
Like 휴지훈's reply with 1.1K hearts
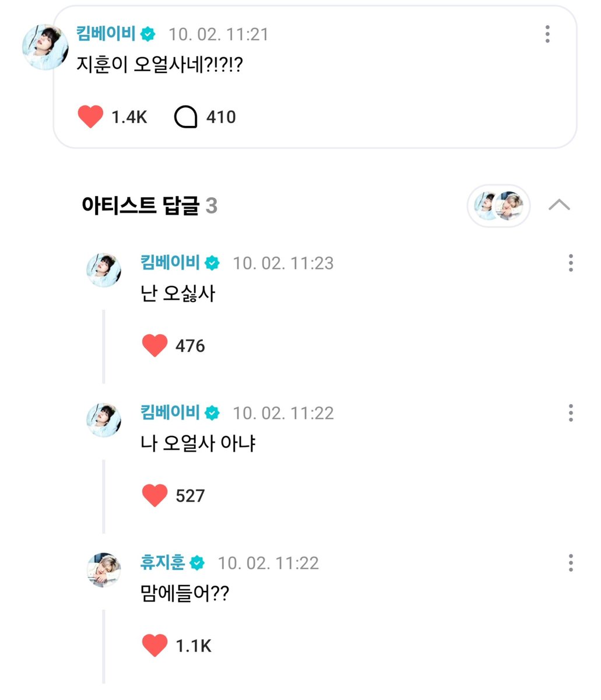click(x=154, y=646)
